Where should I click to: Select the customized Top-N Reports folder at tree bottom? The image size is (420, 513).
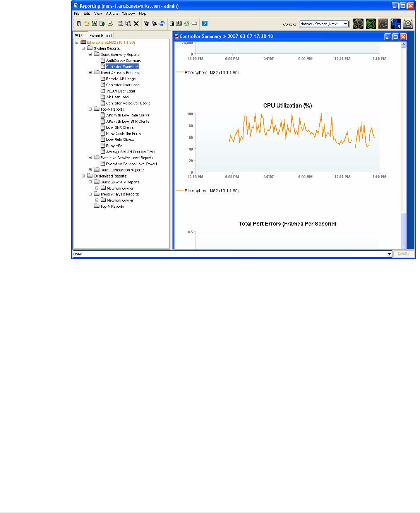[x=112, y=207]
